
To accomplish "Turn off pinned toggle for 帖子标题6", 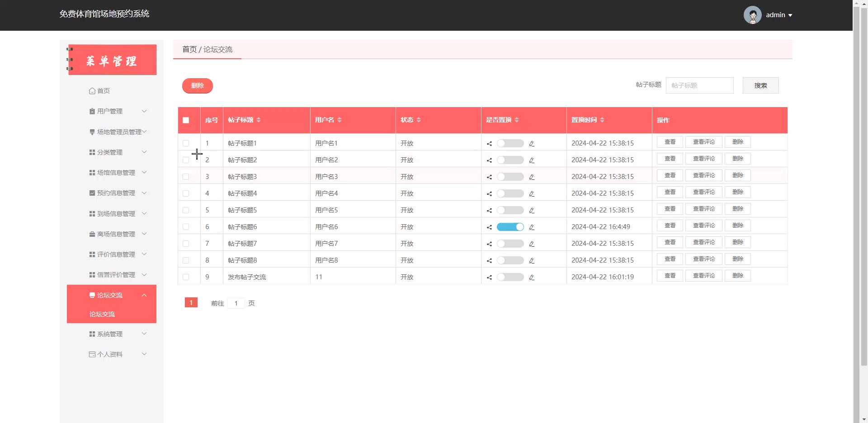I will point(510,227).
